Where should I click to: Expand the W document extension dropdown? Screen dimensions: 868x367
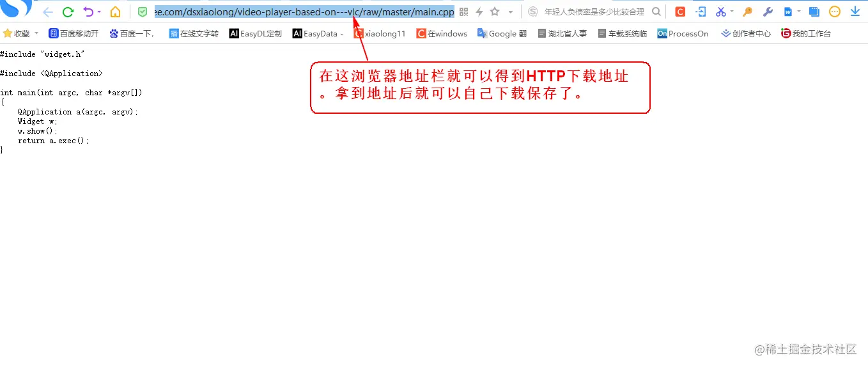[x=799, y=12]
